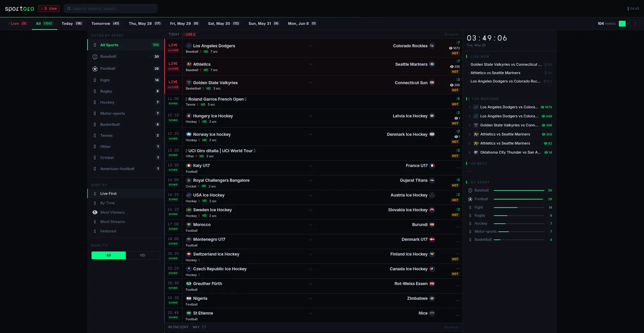Open the Sat, May 30 tab
Screen dimensions: 644x333
click(x=224, y=23)
